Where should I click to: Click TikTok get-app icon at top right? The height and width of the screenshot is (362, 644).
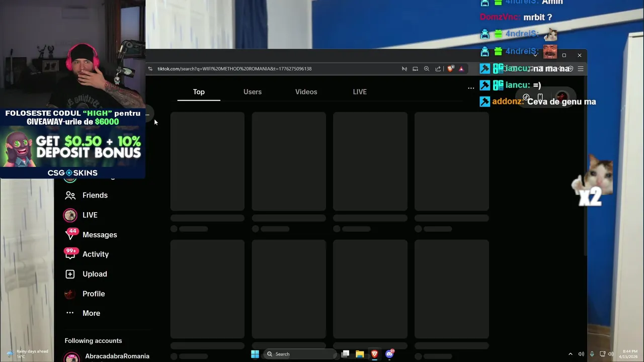pyautogui.click(x=526, y=97)
